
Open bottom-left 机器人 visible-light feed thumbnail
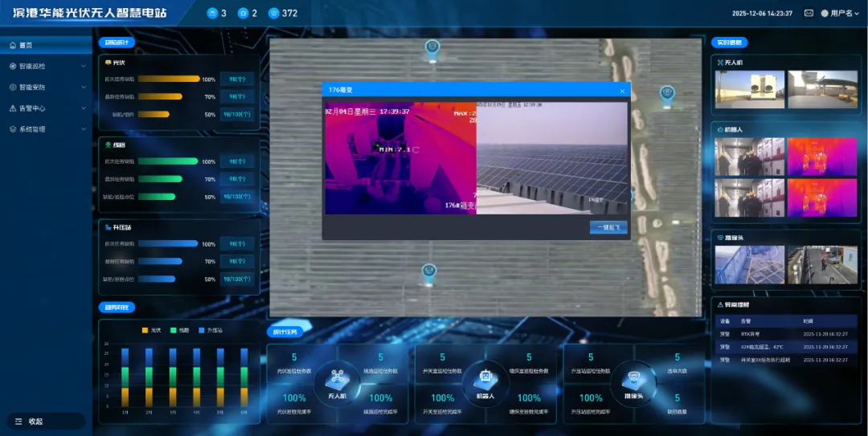pyautogui.click(x=750, y=198)
